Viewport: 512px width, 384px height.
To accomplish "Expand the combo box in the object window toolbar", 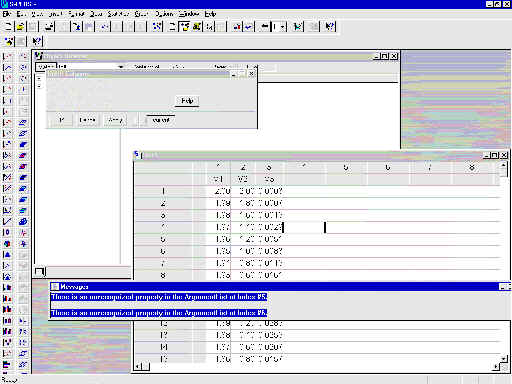I will click(x=121, y=67).
